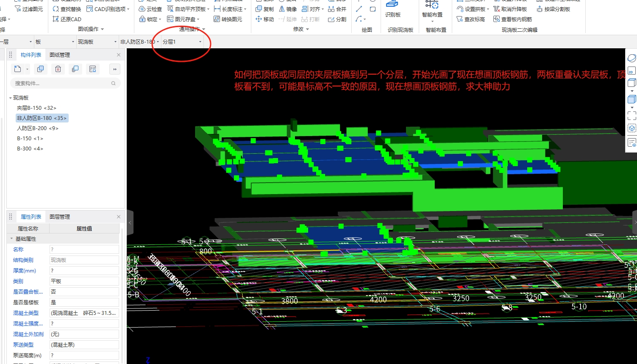Click the more tools double-arrow button
This screenshot has height=364, width=637.
click(x=115, y=69)
